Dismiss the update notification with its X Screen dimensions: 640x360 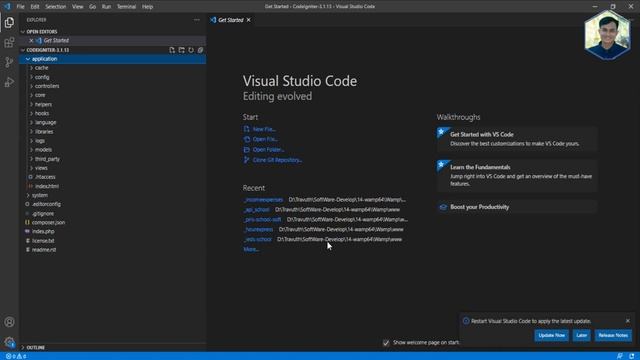click(628, 321)
